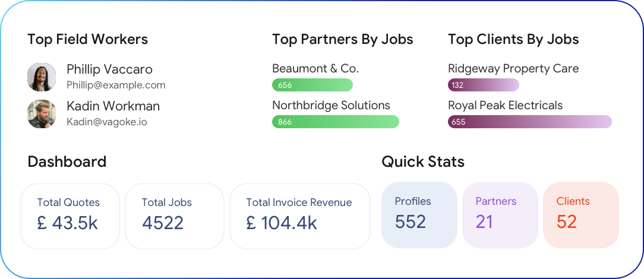Select the Royal Peak Electricals client

point(505,105)
